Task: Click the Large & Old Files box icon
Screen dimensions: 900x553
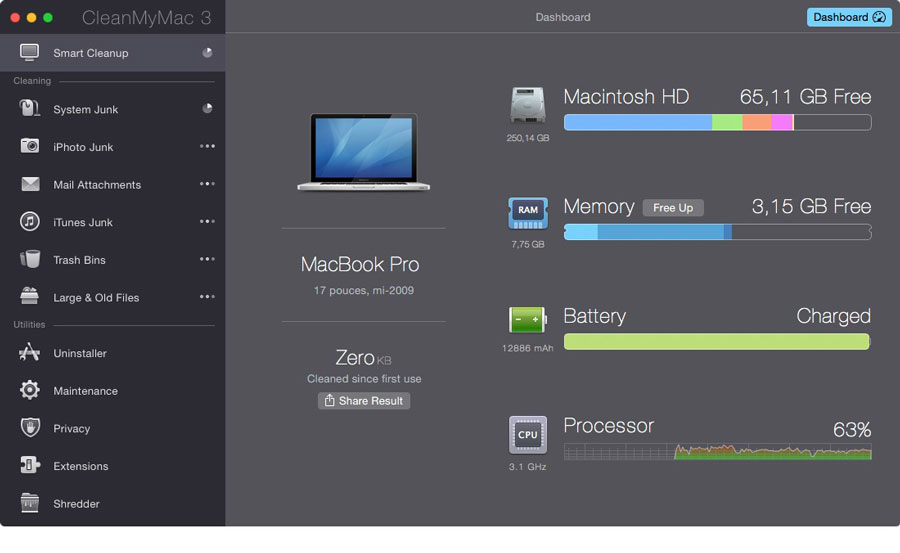Action: (29, 296)
